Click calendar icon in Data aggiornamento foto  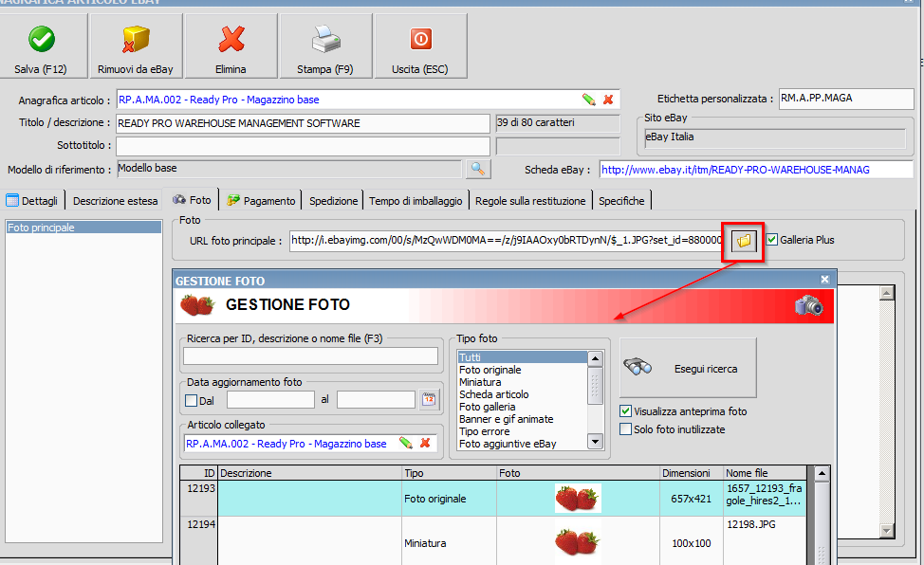coord(429,399)
